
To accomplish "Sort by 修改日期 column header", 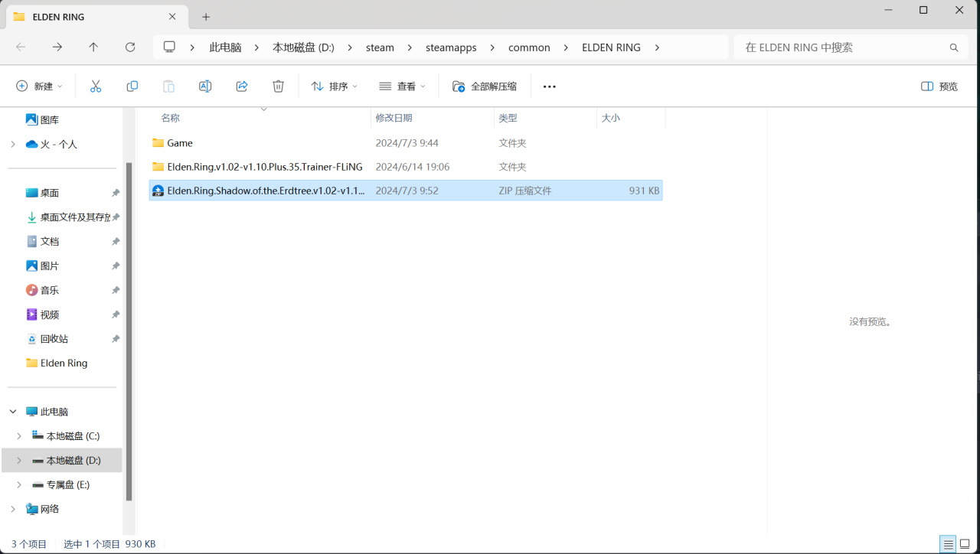I will point(394,118).
